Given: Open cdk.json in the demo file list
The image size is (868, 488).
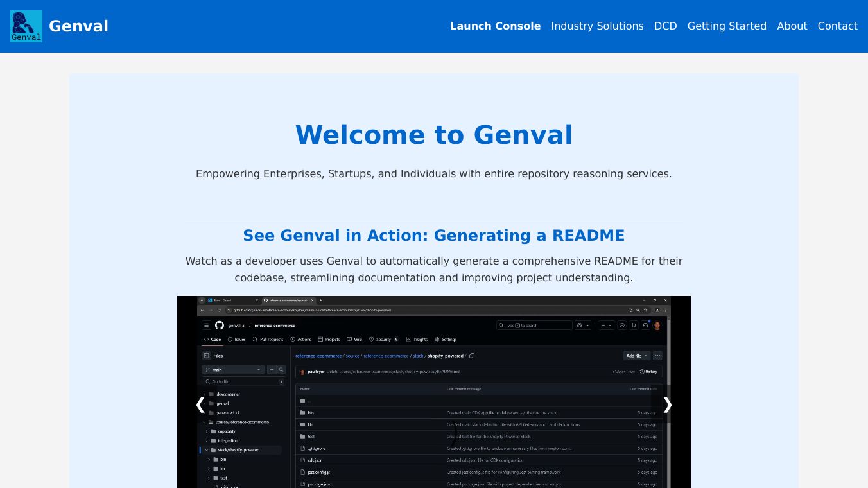Looking at the screenshot, I should click(315, 460).
